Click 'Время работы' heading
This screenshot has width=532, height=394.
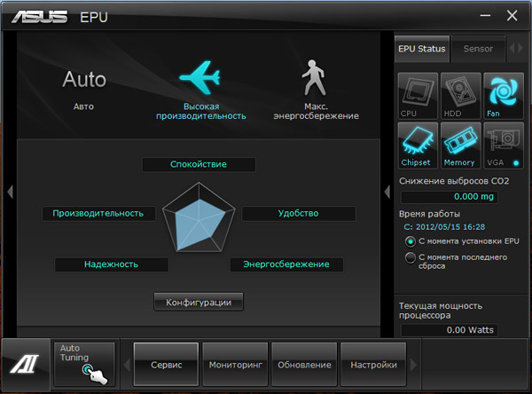(x=429, y=214)
